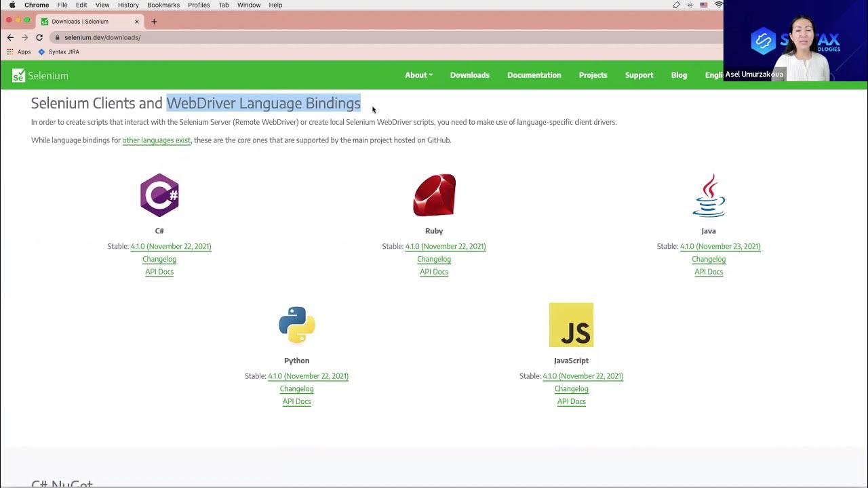Open the Chrome menu in menu bar
The width and height of the screenshot is (868, 488).
tap(37, 5)
